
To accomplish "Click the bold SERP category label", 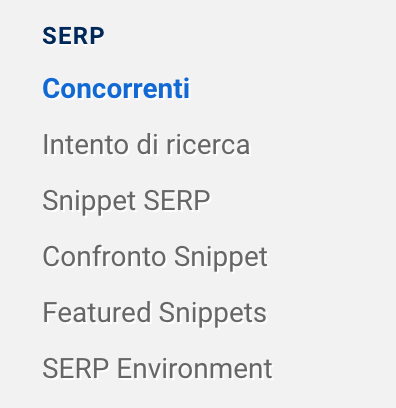I will click(73, 36).
